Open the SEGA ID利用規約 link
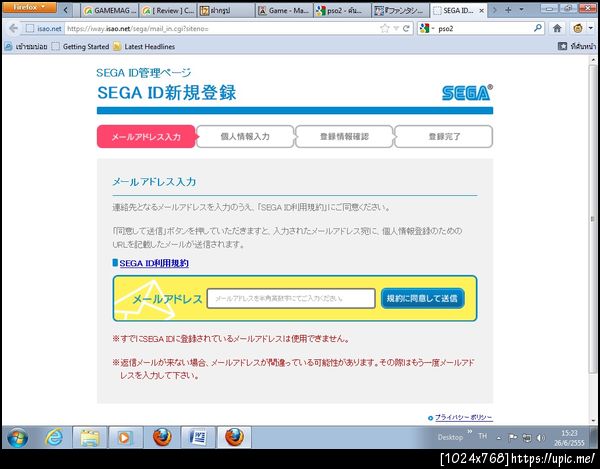Screen dimensions: 600x469 click(154, 263)
